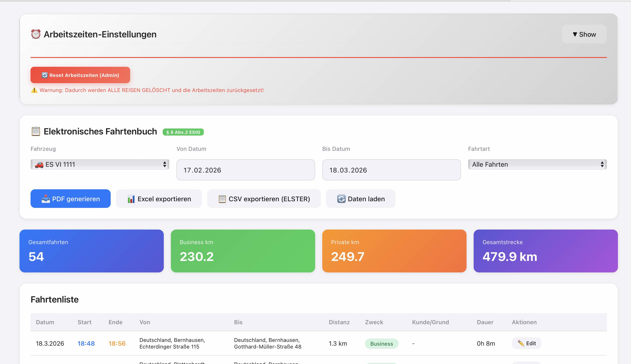
Task: Click the Business km 230.2 card
Action: (x=243, y=251)
